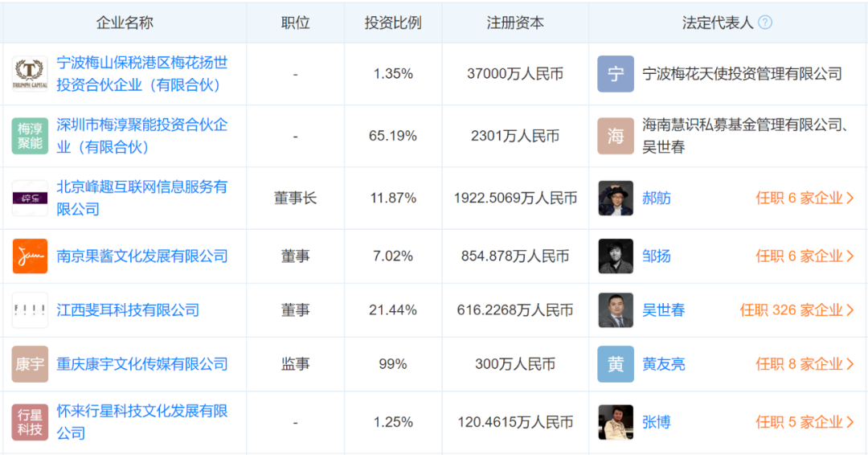Click the green 梅淳聚能 logo icon
This screenshot has width=868, height=455.
pos(31,136)
